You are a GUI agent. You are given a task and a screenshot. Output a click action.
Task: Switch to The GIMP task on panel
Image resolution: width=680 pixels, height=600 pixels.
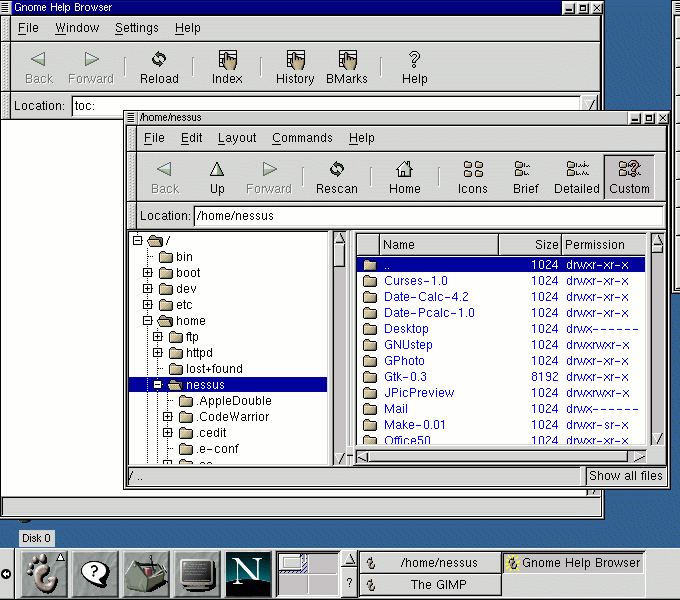click(431, 584)
